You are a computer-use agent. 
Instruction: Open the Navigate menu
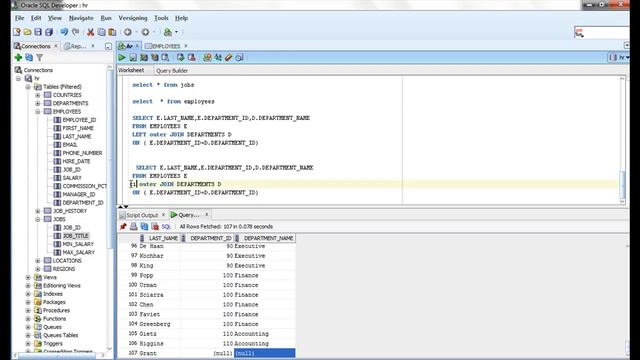click(x=81, y=18)
